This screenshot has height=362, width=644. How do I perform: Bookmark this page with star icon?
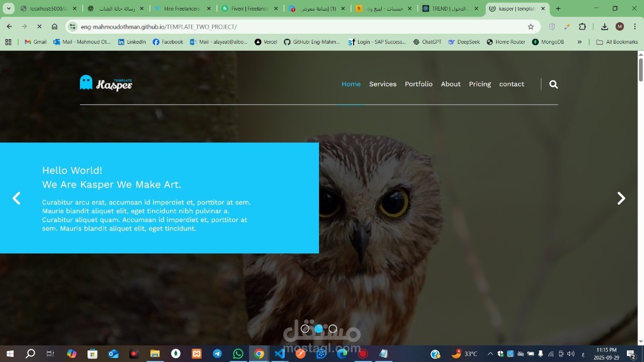[x=531, y=27]
